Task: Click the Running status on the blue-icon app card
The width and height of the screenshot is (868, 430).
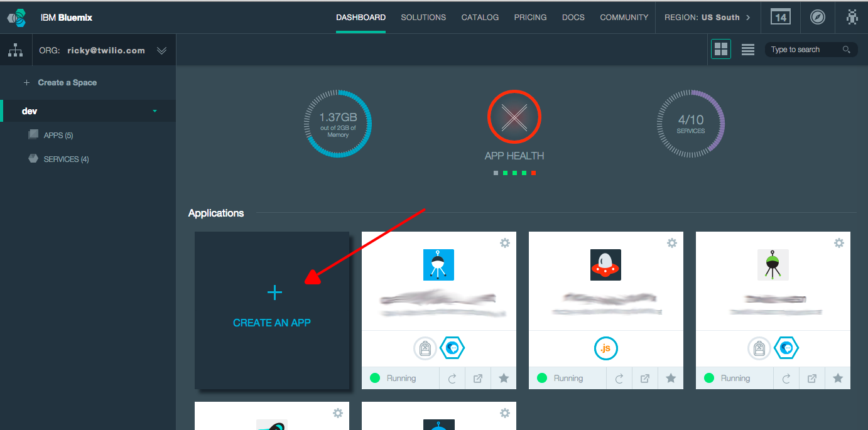Action: click(394, 379)
